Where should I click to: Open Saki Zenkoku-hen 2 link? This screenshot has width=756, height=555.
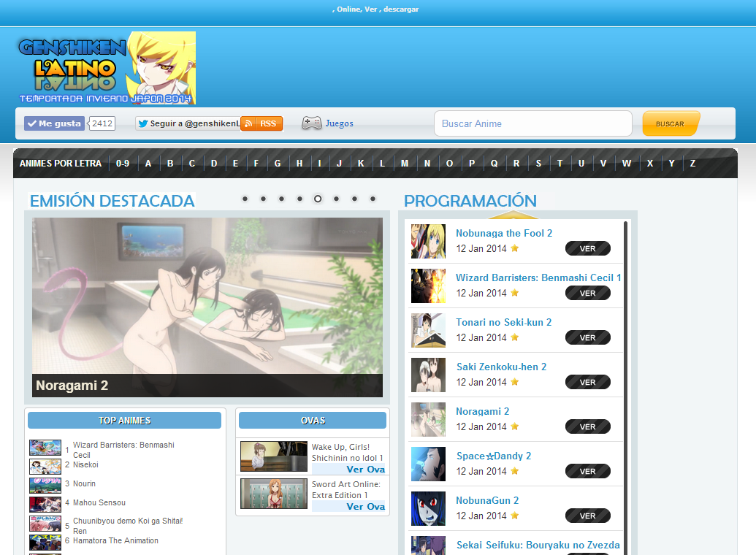pyautogui.click(x=501, y=367)
